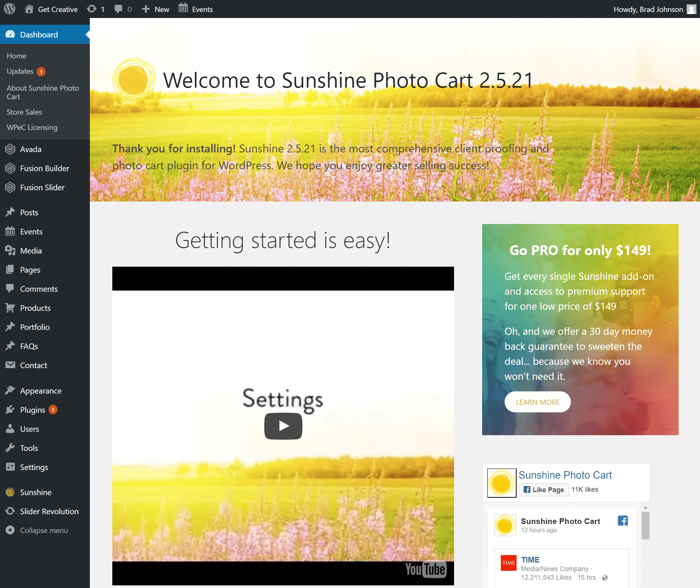Play the Settings YouTube video

[283, 426]
